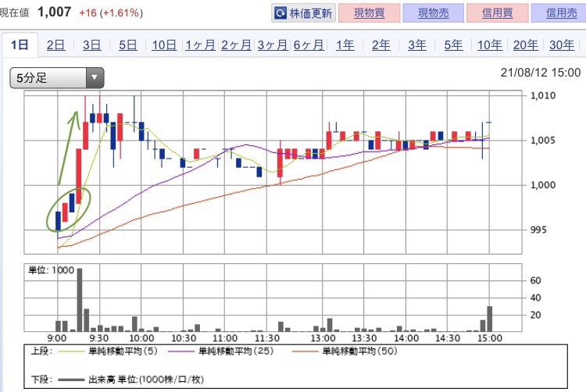Switch to the 5日 period tab
The image size is (586, 392).
tap(128, 45)
